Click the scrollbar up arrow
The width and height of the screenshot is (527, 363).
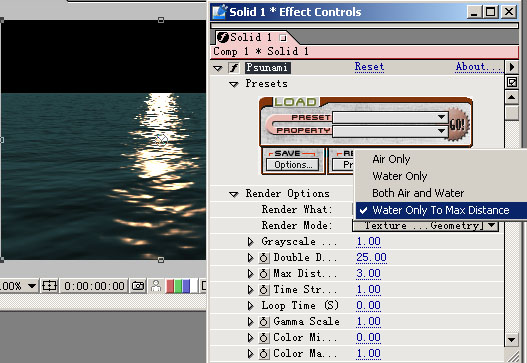click(x=512, y=98)
